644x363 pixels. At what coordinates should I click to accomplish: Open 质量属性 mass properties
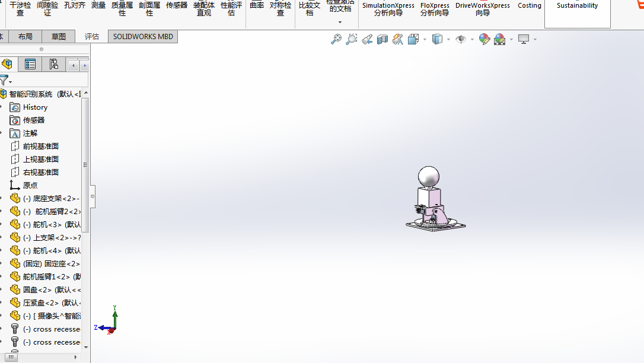(x=122, y=9)
